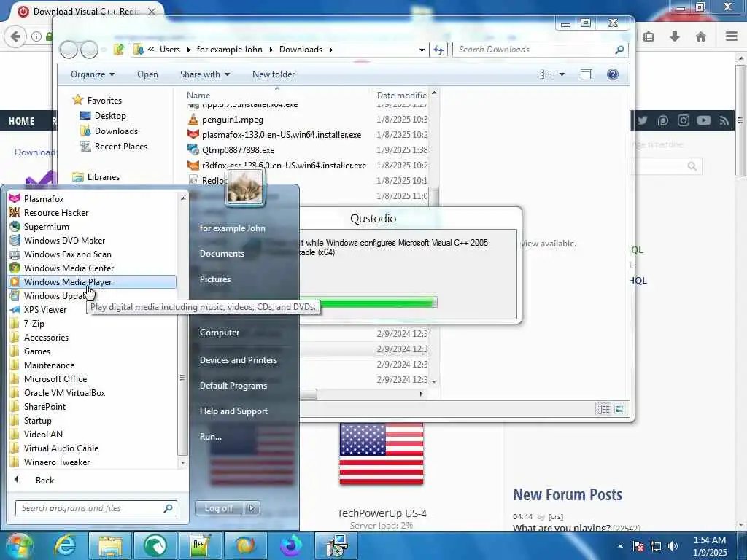Screen dimensions: 747x560
Task: Open Documents from the Start menu
Action: [x=222, y=254]
